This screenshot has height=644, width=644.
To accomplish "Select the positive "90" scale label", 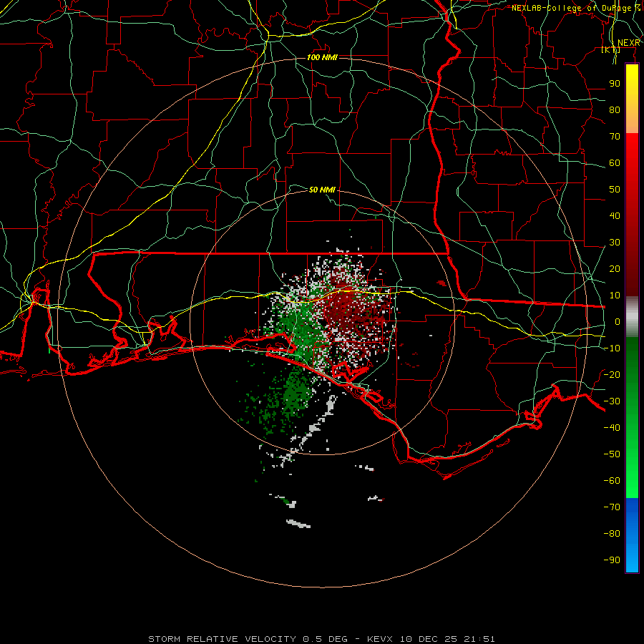I will coord(615,84).
